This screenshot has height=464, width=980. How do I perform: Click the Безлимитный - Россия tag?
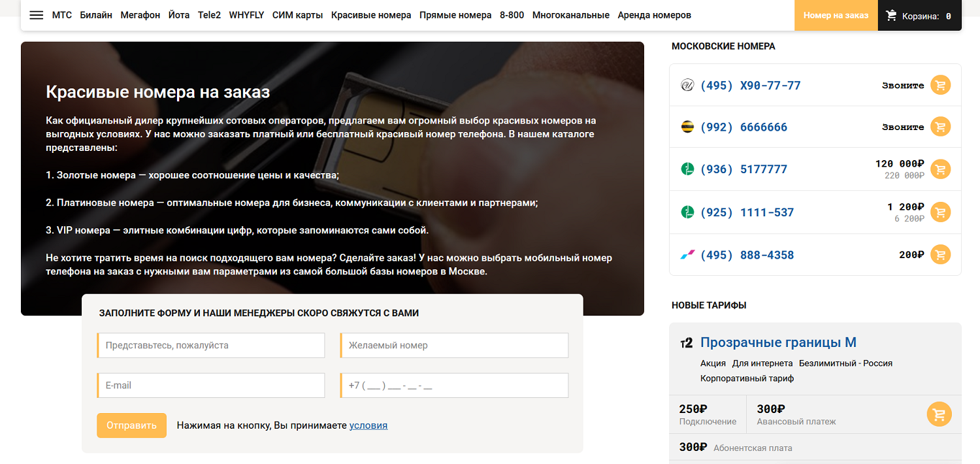pyautogui.click(x=845, y=363)
